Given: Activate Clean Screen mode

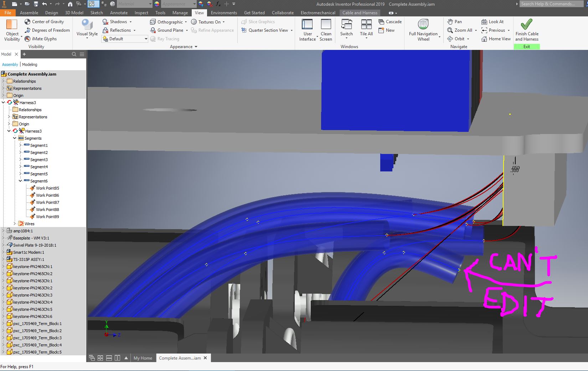Looking at the screenshot, I should pyautogui.click(x=326, y=30).
